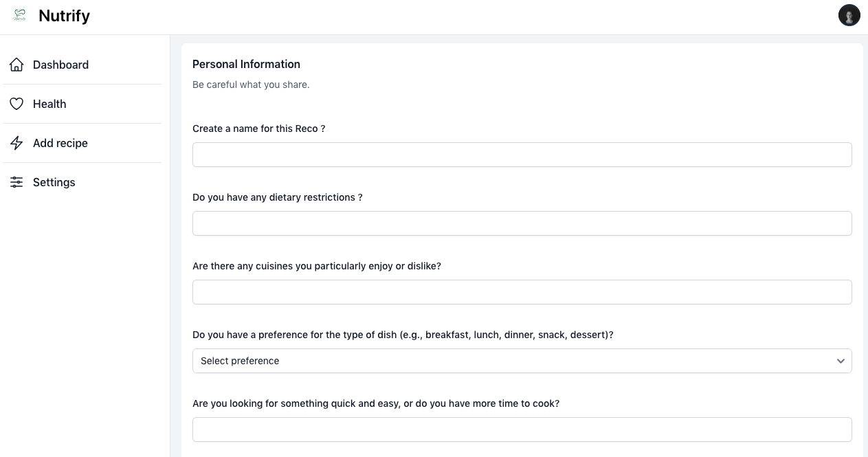Click the dietary restrictions text field
This screenshot has width=868, height=457.
(x=522, y=223)
